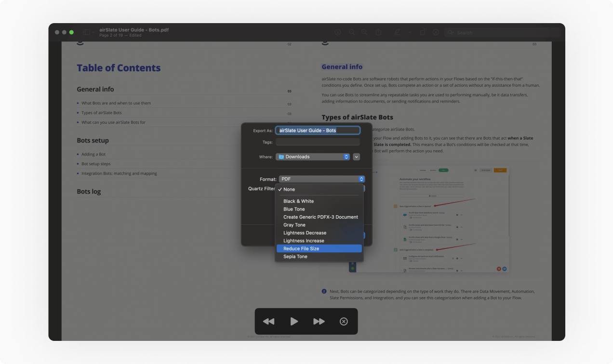Screen dimensions: 613x364
Task: Click the Zoom Out magnifier icon
Action: click(352, 32)
